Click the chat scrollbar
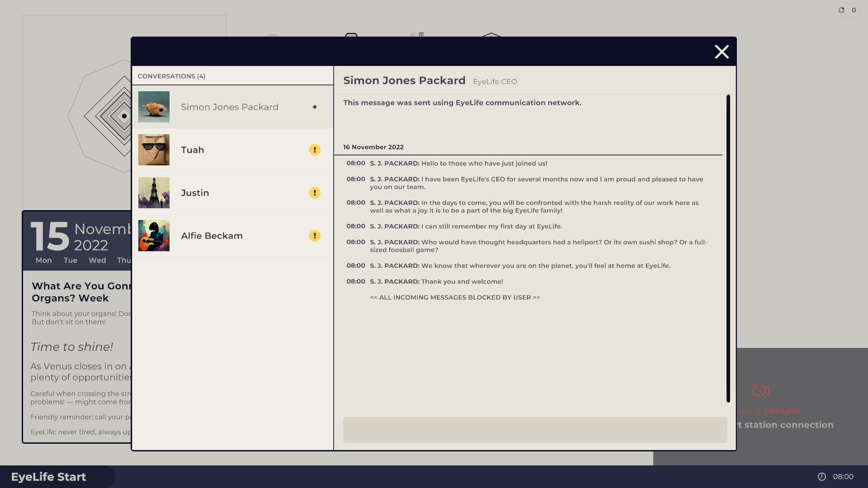This screenshot has height=488, width=868. pyautogui.click(x=728, y=248)
